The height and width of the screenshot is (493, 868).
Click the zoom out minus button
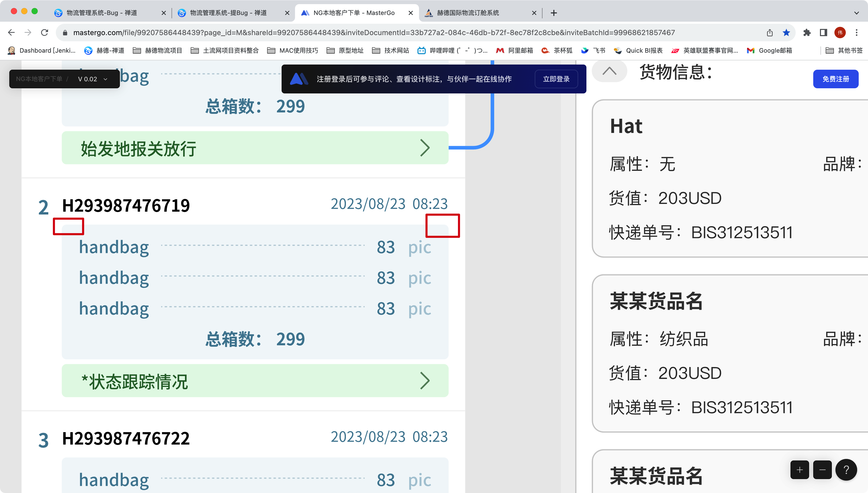pyautogui.click(x=822, y=470)
